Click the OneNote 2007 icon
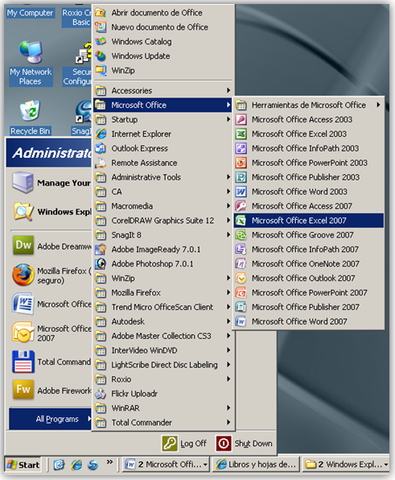This screenshot has width=395, height=480. coord(241,264)
